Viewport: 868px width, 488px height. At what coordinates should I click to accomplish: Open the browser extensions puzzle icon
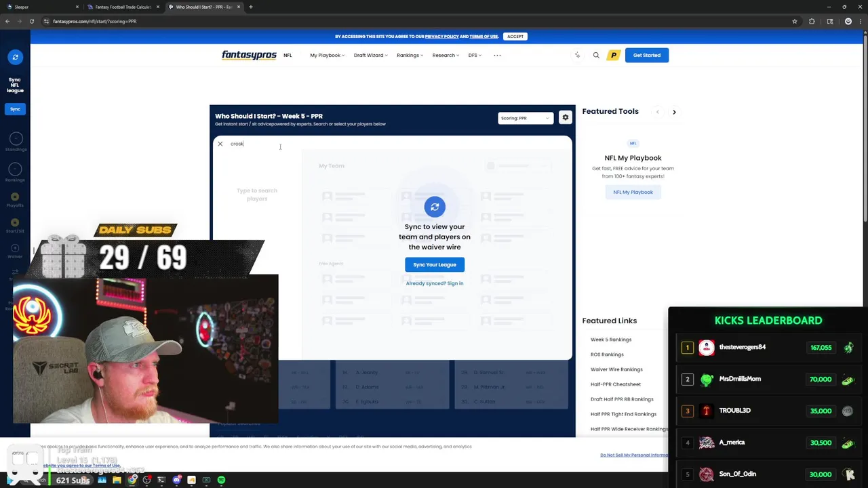(x=812, y=21)
